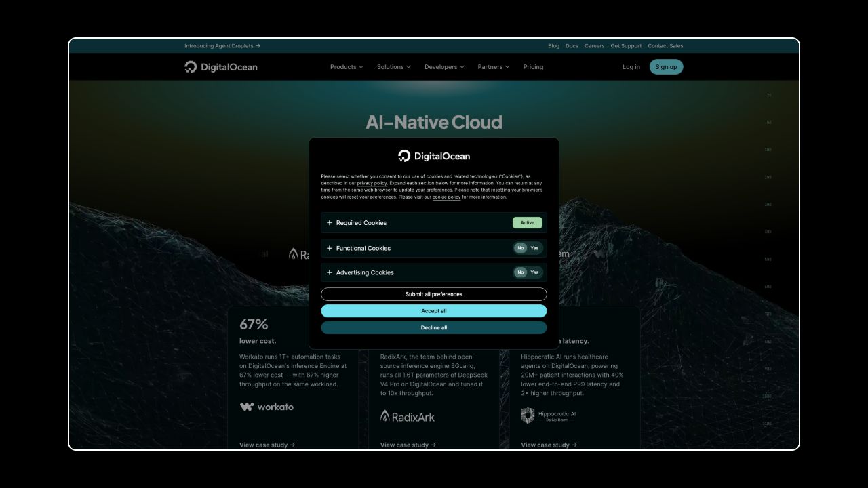Open the Developers dropdown menu

coord(444,67)
